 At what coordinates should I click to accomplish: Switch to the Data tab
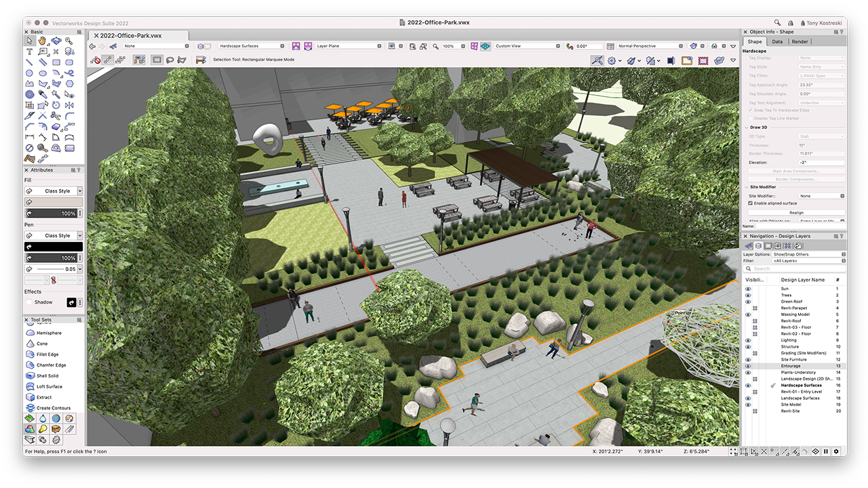point(777,41)
